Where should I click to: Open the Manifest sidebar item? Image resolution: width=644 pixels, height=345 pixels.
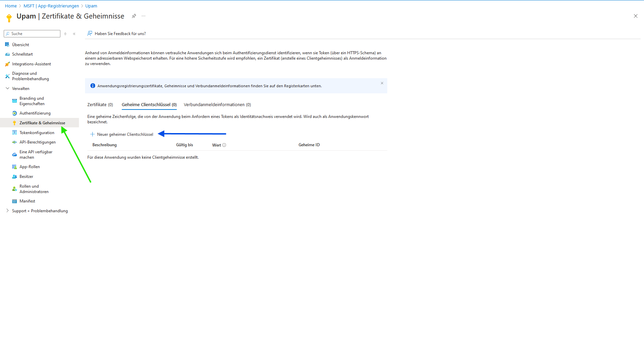pos(27,201)
